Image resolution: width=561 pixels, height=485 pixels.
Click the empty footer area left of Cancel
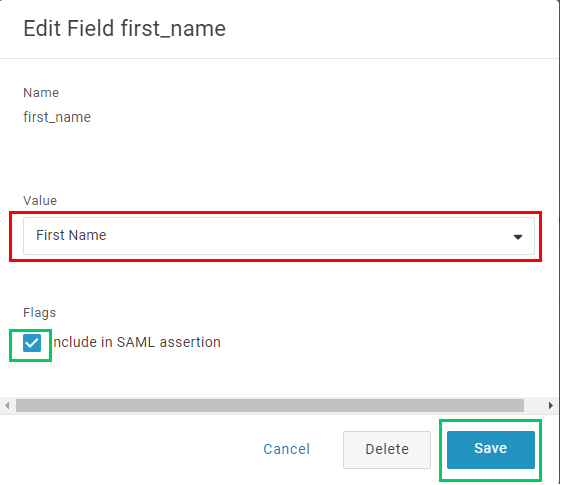coord(129,450)
